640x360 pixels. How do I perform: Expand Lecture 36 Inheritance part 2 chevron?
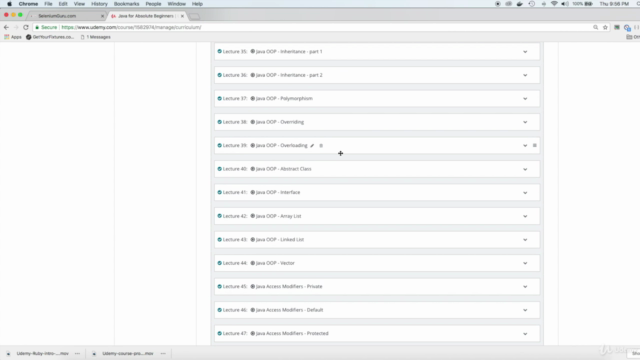click(x=525, y=75)
